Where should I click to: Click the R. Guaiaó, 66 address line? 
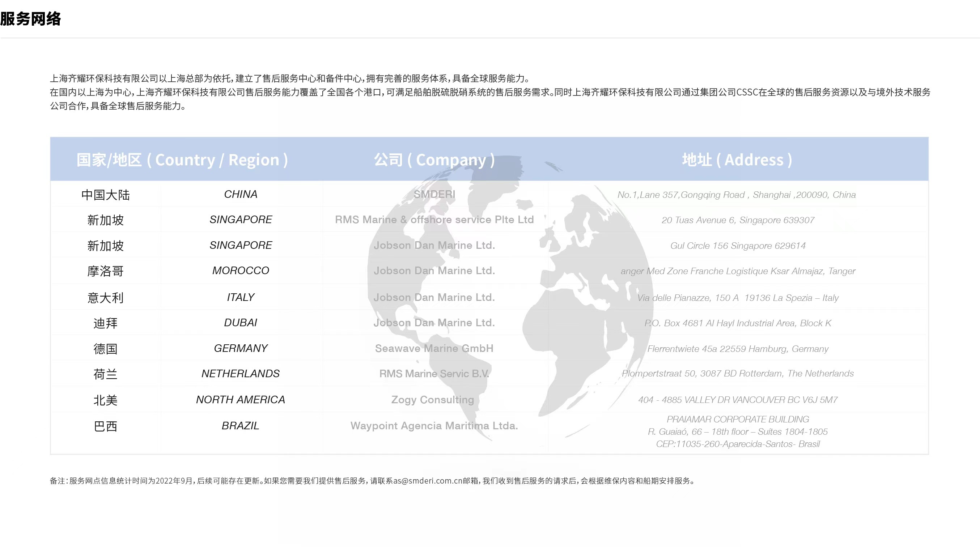pos(738,432)
